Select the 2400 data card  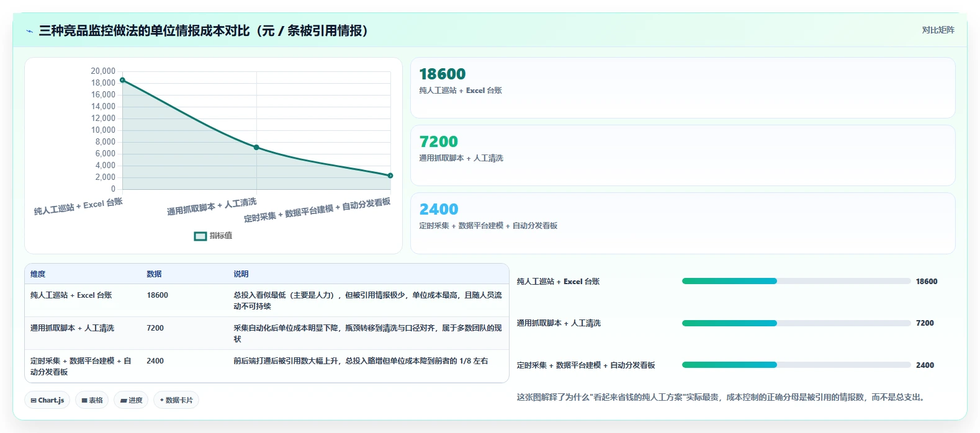(683, 223)
